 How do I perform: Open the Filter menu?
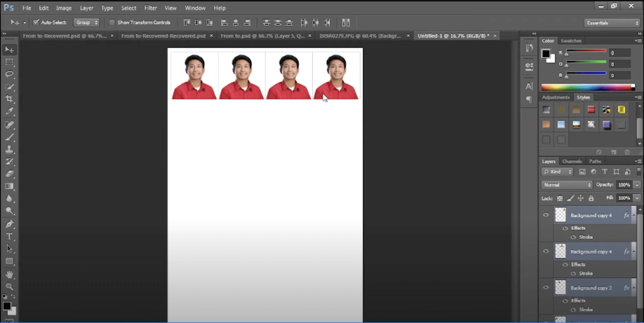[x=151, y=8]
